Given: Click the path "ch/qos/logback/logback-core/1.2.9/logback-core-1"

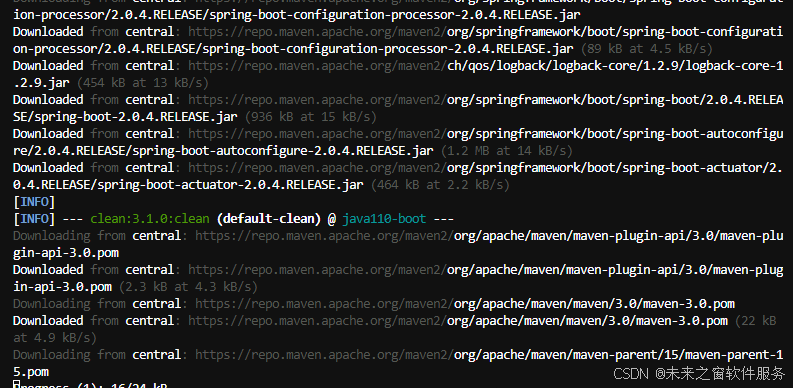Looking at the screenshot, I should [615, 66].
